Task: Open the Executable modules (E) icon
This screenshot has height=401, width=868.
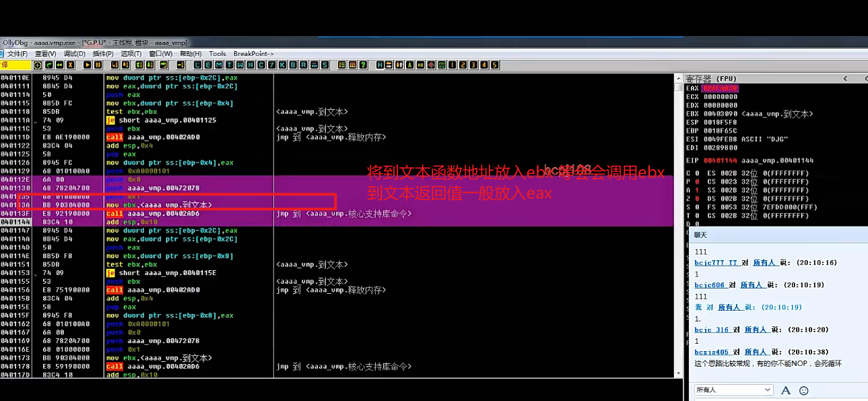Action: [x=208, y=65]
